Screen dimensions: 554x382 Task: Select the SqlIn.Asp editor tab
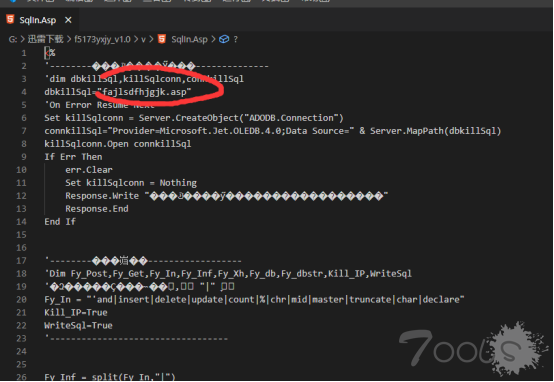click(39, 20)
